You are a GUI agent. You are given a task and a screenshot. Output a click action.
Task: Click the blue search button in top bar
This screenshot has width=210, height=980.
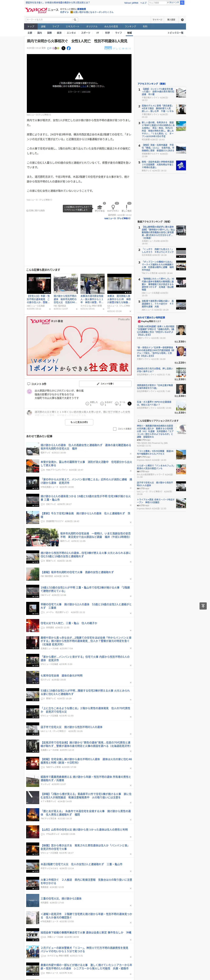[182, 3]
